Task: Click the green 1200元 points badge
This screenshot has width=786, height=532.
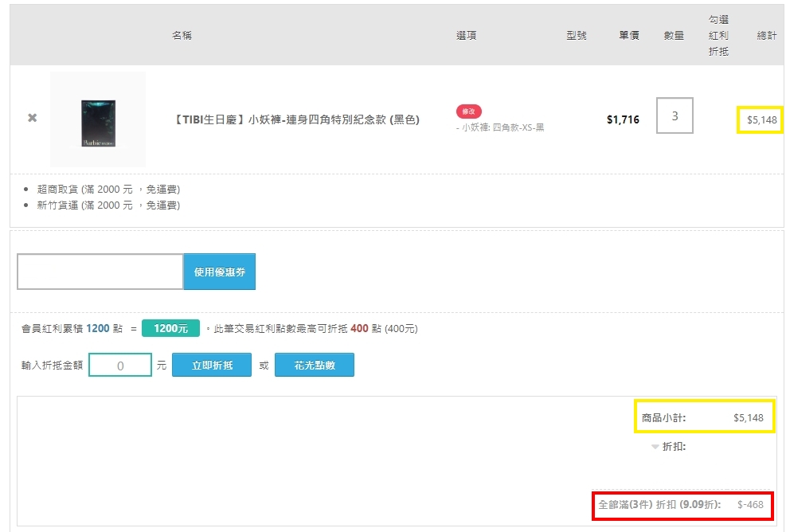Action: [x=170, y=328]
